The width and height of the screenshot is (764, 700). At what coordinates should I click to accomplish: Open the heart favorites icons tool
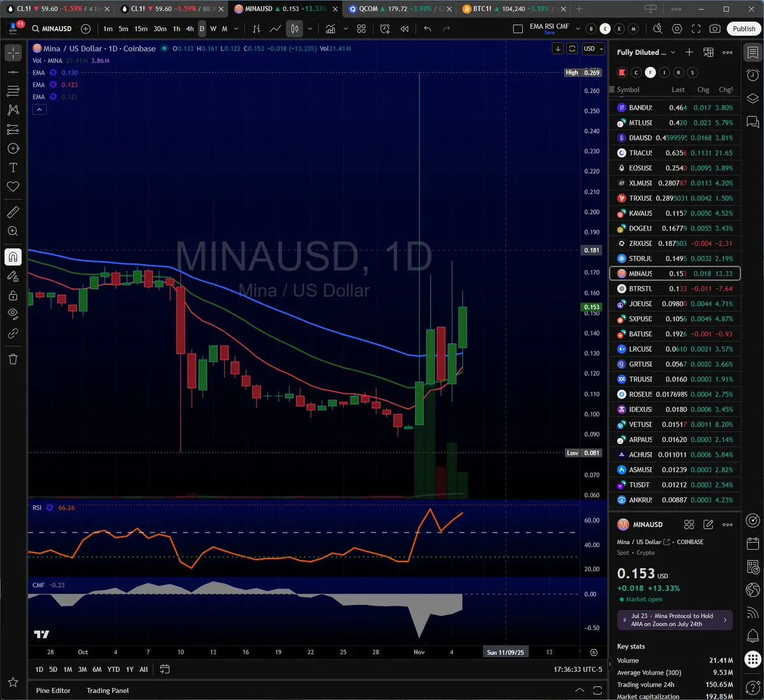tap(13, 187)
